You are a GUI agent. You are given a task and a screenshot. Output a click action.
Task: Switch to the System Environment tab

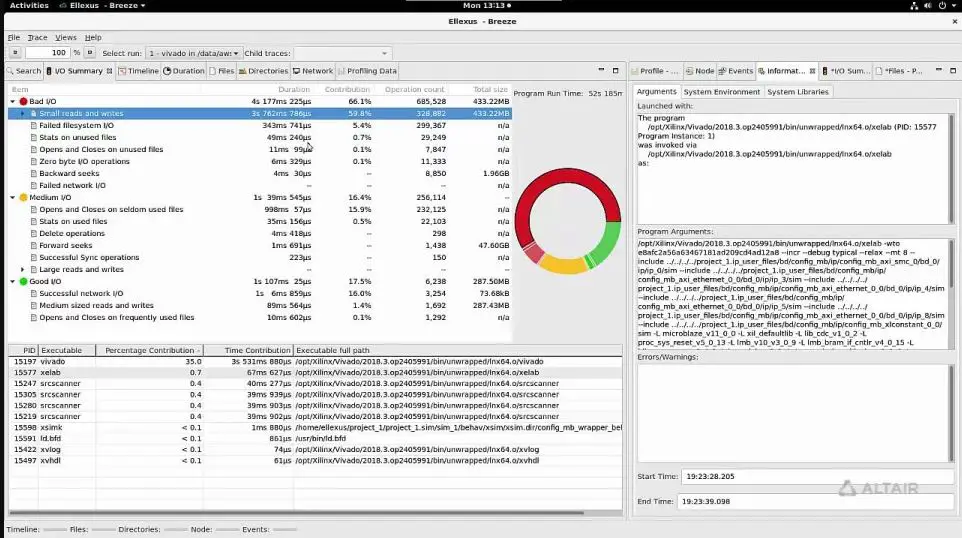pyautogui.click(x=722, y=91)
